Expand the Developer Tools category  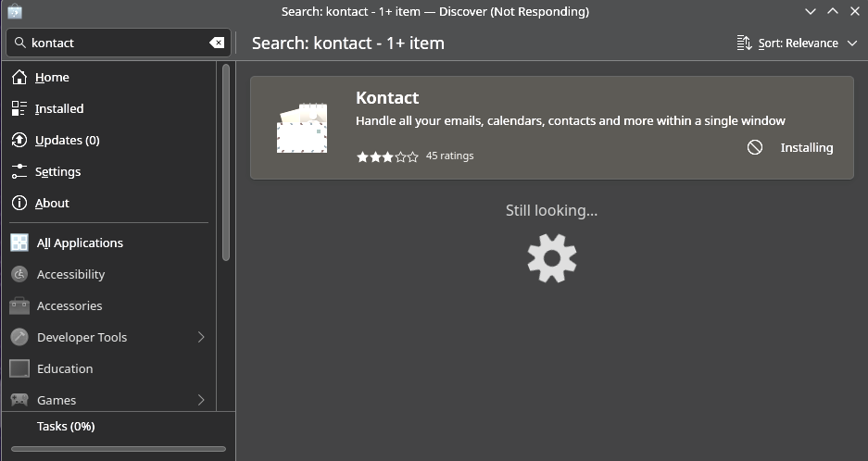coord(201,338)
